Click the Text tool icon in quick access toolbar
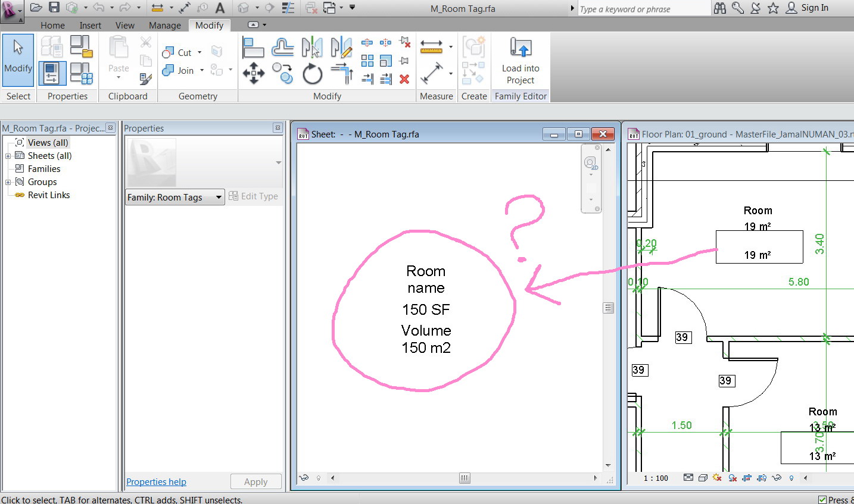 (x=220, y=8)
